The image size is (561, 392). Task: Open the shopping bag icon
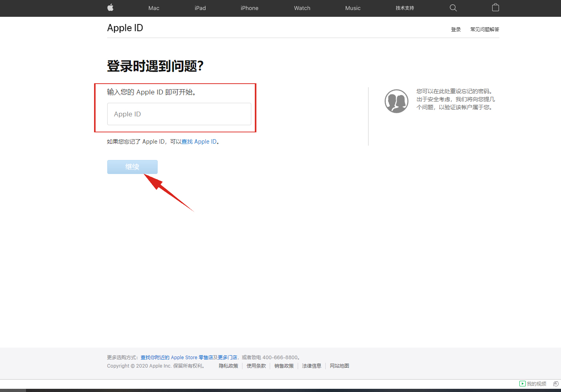pos(495,8)
